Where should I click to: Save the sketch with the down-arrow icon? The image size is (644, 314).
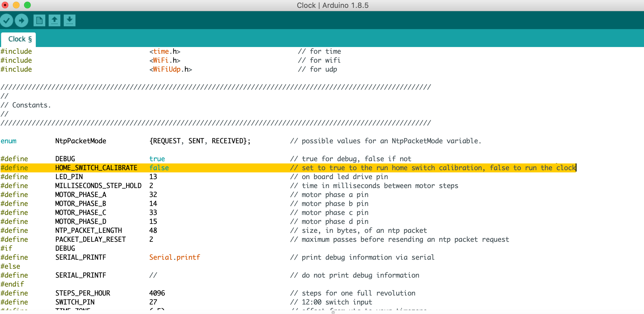pyautogui.click(x=70, y=20)
